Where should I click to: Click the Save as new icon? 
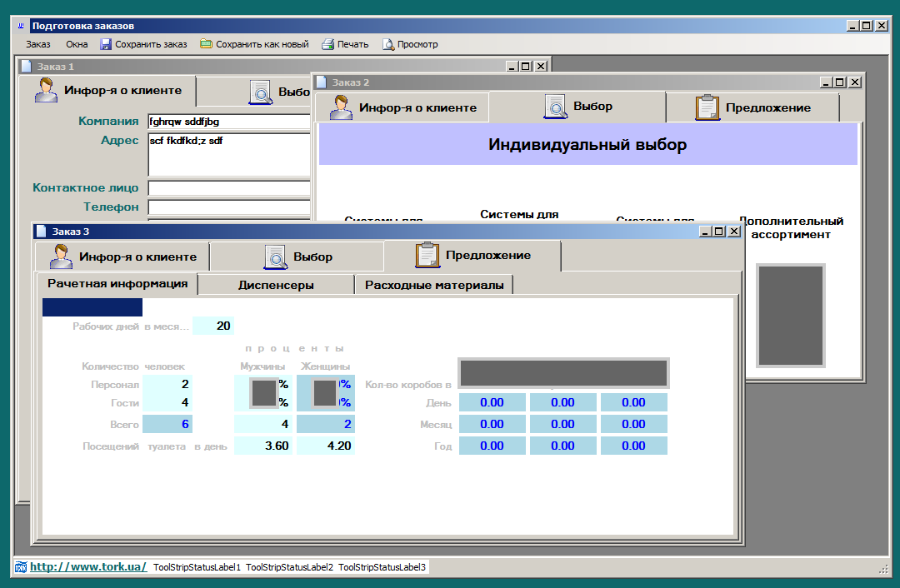click(206, 44)
